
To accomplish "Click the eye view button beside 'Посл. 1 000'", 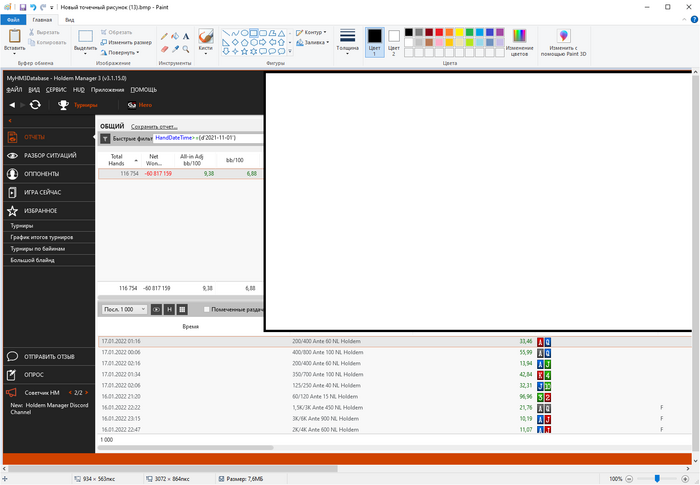I will [x=156, y=309].
